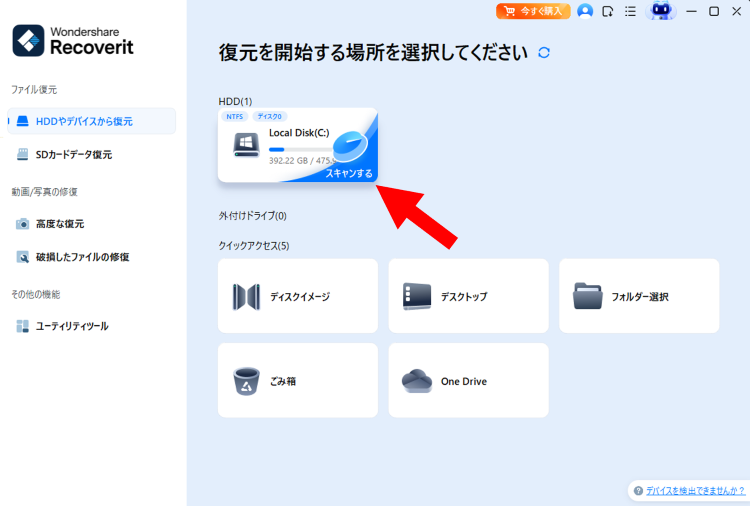This screenshot has height=506, width=750.
Task: Click the Windows drive icon on Local Disk card
Action: coord(246,145)
